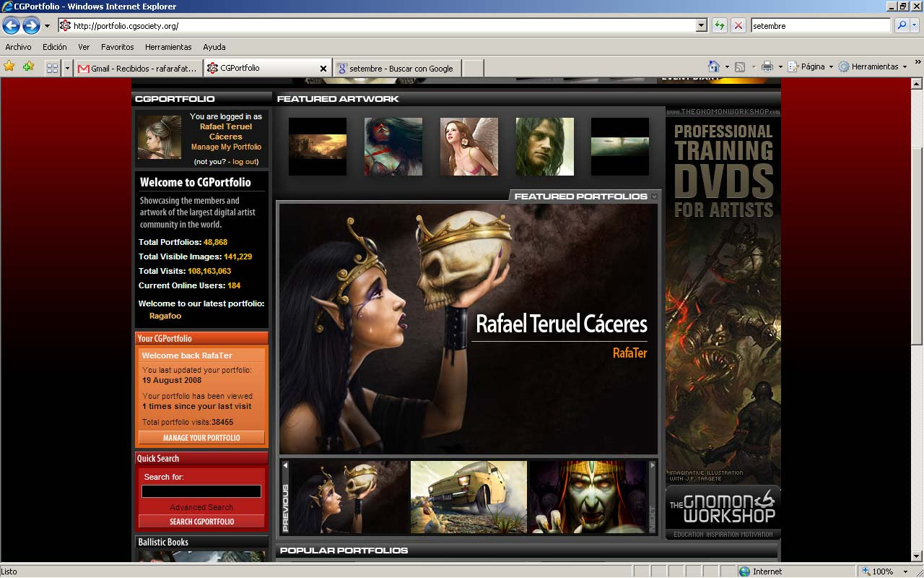Screen dimensions: 924x578
Task: Refresh the page with the green arrows
Action: (x=720, y=25)
